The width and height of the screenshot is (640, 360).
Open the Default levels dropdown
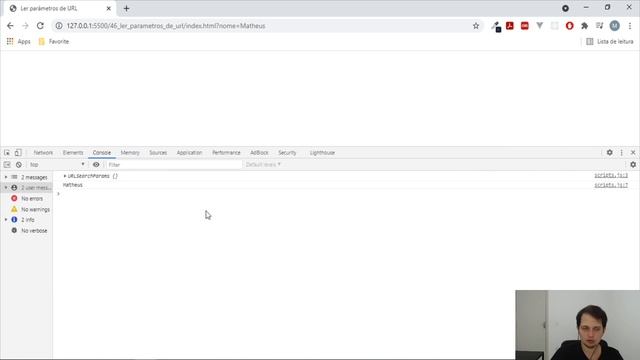[263, 164]
